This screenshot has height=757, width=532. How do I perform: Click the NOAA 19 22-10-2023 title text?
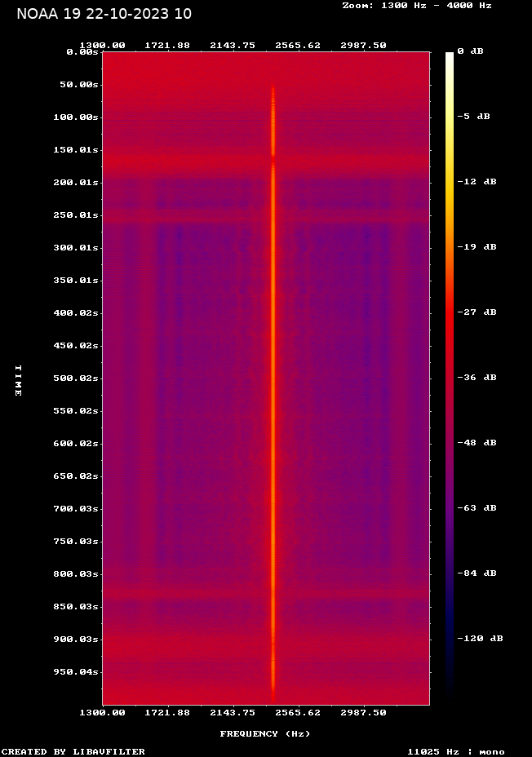tap(104, 14)
